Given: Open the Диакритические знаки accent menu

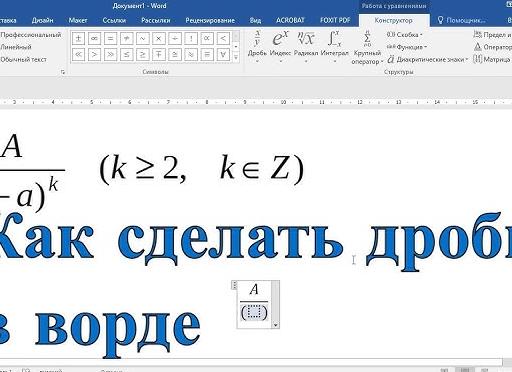Looking at the screenshot, I should pos(428,60).
